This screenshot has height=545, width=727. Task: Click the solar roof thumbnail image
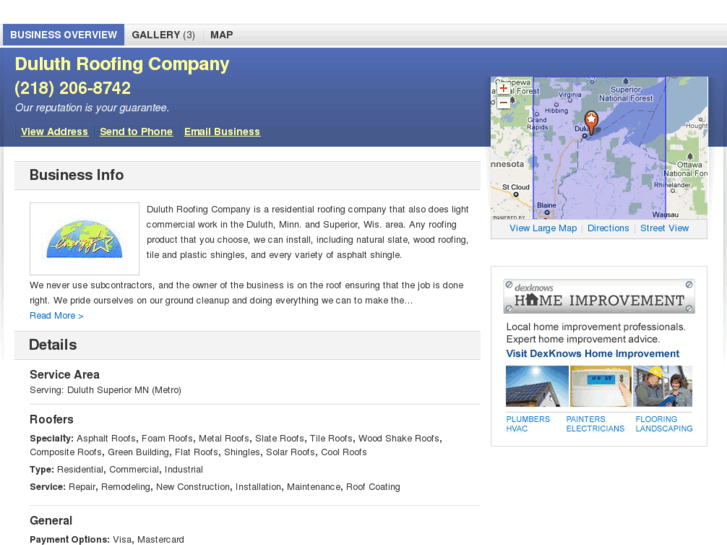click(537, 386)
